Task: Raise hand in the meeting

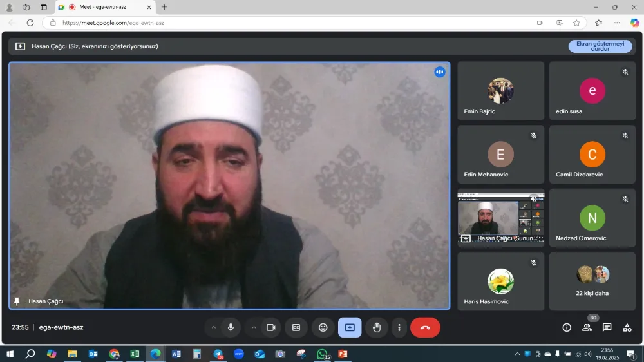Action: (377, 327)
